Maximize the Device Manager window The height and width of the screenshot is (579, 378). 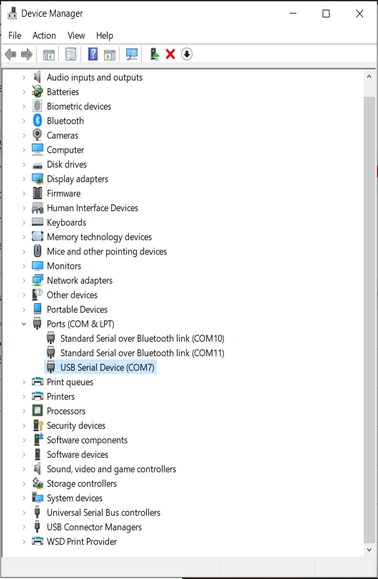326,14
